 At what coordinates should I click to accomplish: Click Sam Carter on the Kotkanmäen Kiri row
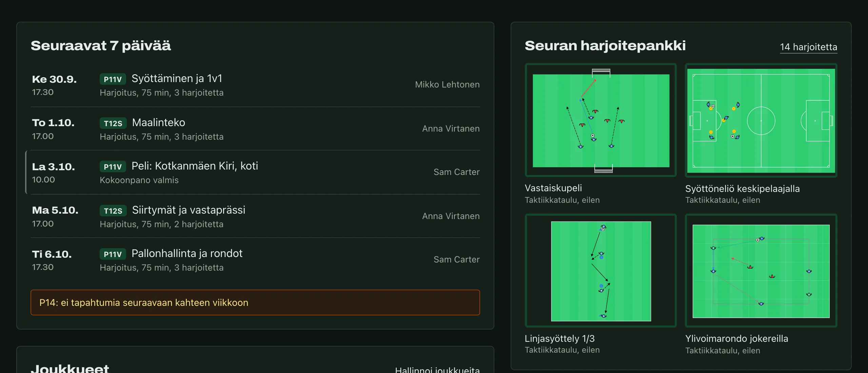(x=456, y=172)
